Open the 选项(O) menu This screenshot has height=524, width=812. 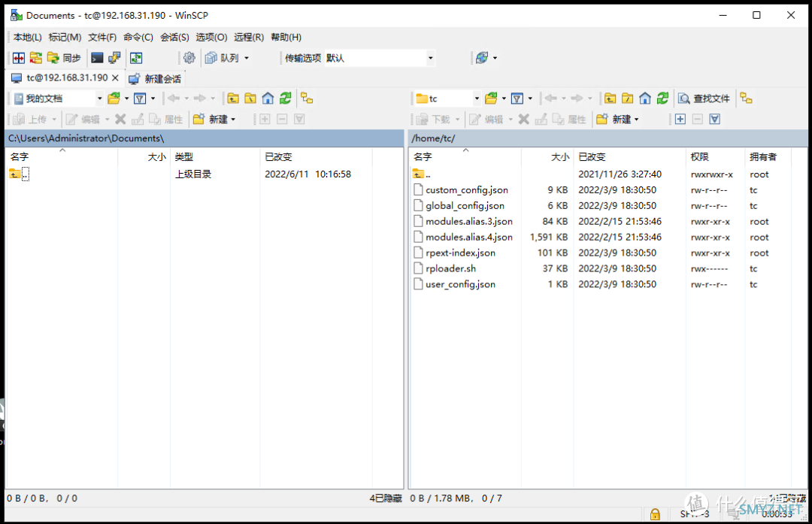(211, 38)
